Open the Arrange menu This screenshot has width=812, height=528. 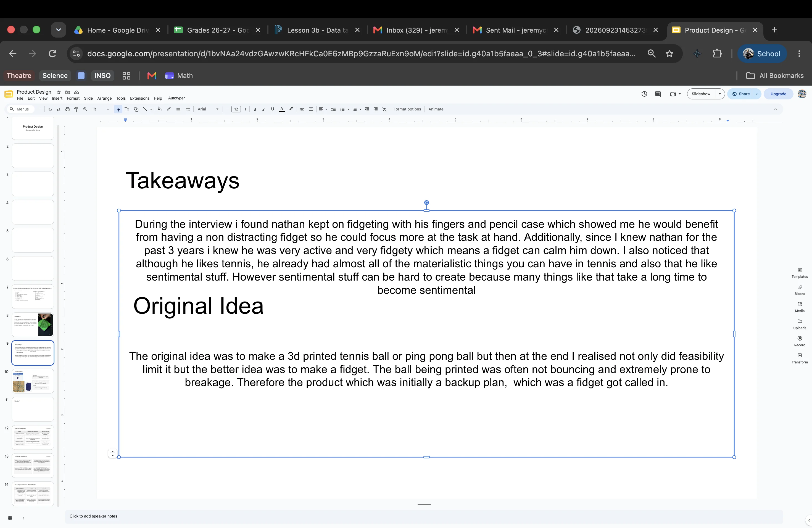tap(104, 99)
